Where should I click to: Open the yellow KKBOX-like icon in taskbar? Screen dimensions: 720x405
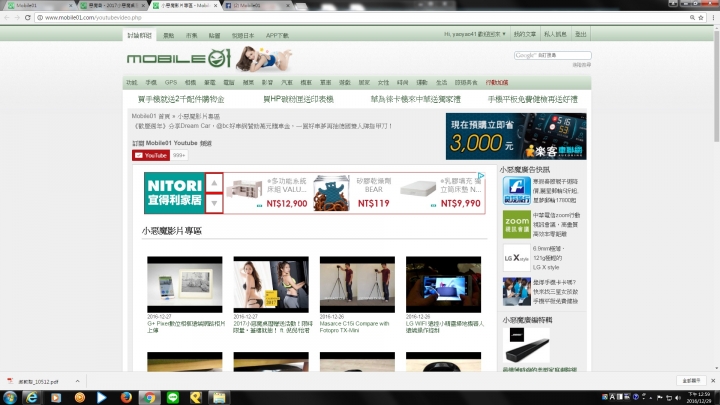196,397
